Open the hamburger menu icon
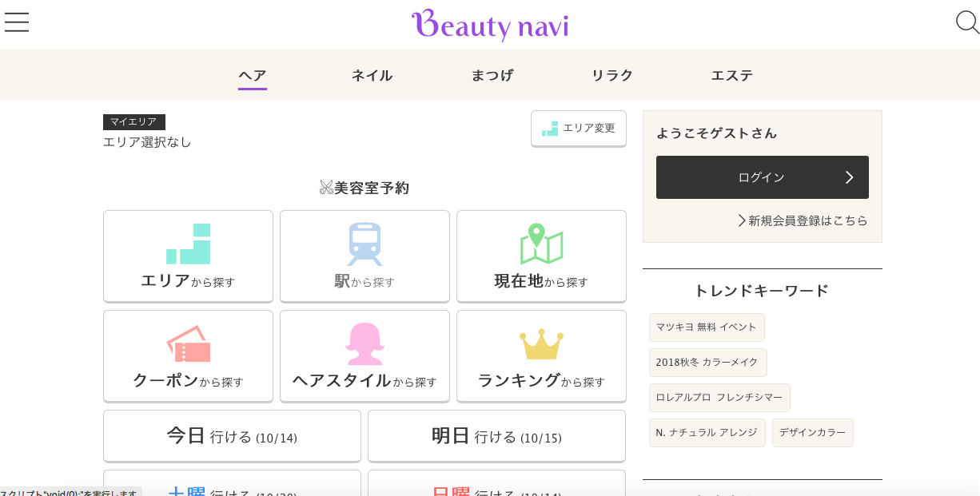This screenshot has width=980, height=496. pos(17,22)
